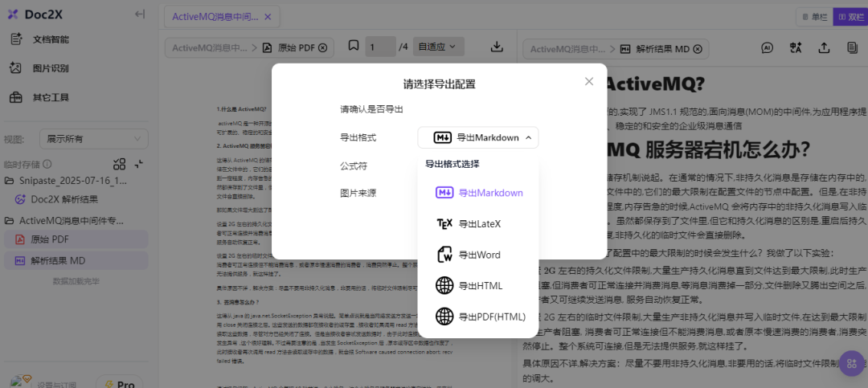The image size is (868, 388).
Task: Expand the 视图 展示所有 dropdown
Action: [93, 139]
